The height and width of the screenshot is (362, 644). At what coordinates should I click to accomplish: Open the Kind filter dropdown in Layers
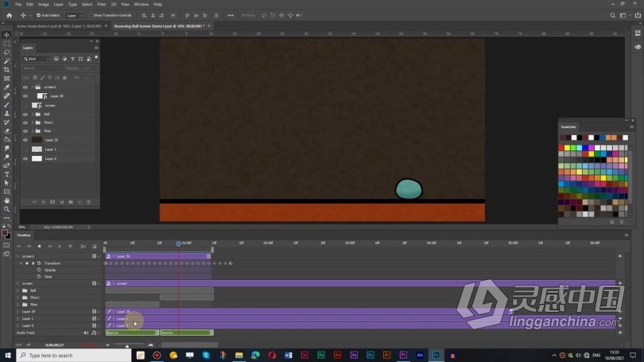[x=37, y=59]
